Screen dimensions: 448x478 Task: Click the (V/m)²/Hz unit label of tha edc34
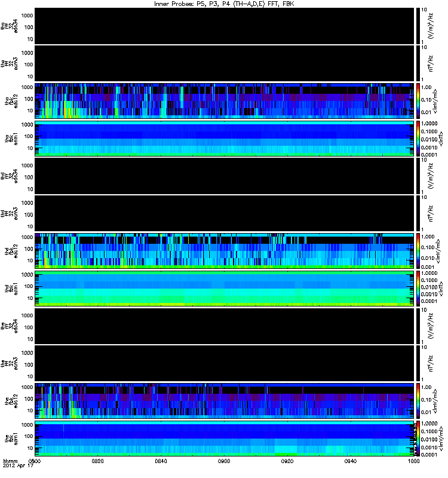click(x=431, y=26)
